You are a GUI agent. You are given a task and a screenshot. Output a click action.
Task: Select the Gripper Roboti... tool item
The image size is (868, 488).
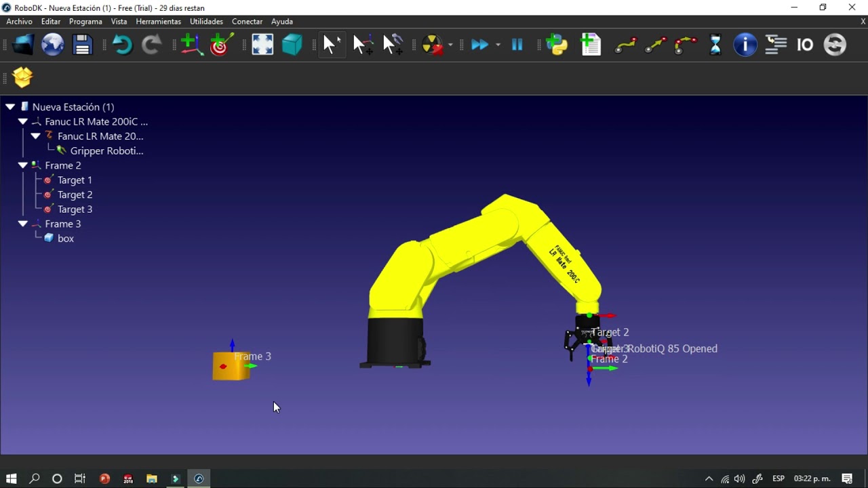click(106, 151)
